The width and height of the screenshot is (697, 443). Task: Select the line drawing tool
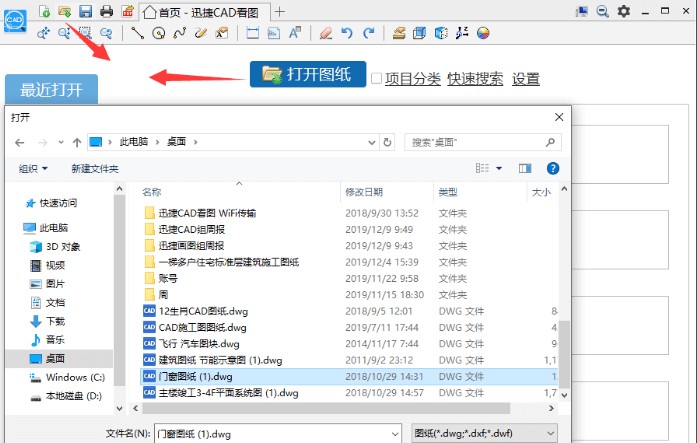pyautogui.click(x=137, y=33)
